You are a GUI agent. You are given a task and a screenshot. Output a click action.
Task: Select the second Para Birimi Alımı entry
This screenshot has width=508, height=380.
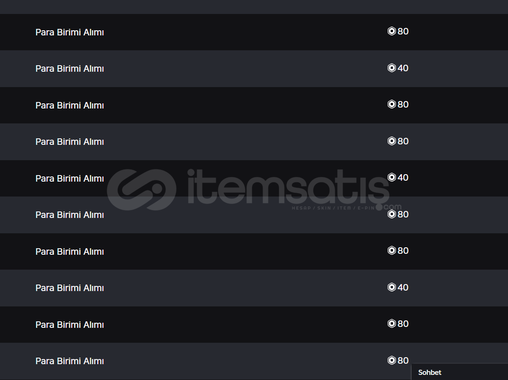click(70, 69)
